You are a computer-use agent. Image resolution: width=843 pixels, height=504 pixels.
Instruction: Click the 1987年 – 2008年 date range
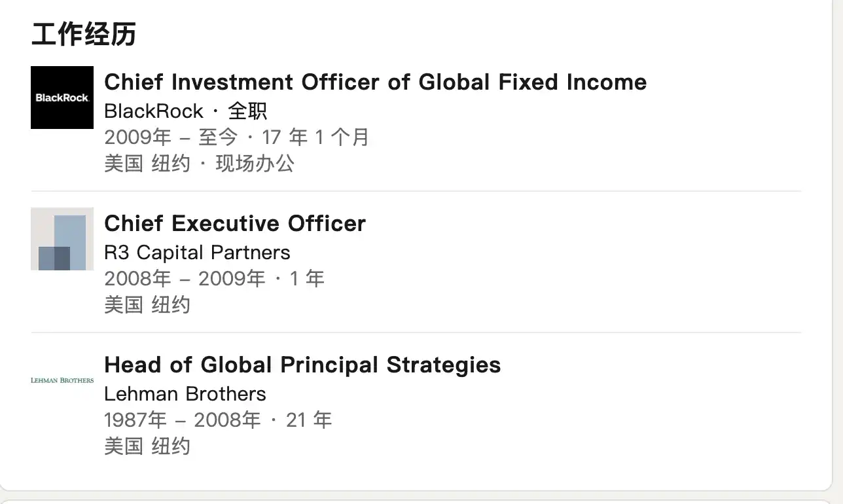pos(182,420)
